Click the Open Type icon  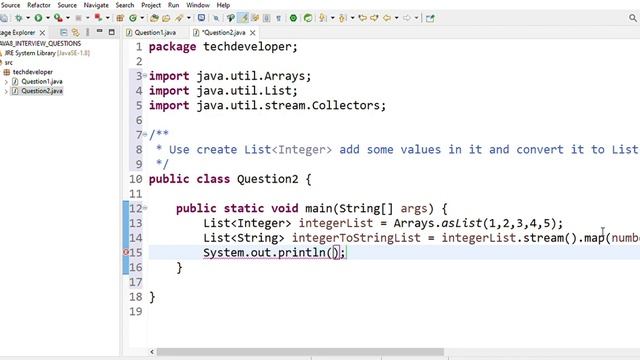[154, 18]
